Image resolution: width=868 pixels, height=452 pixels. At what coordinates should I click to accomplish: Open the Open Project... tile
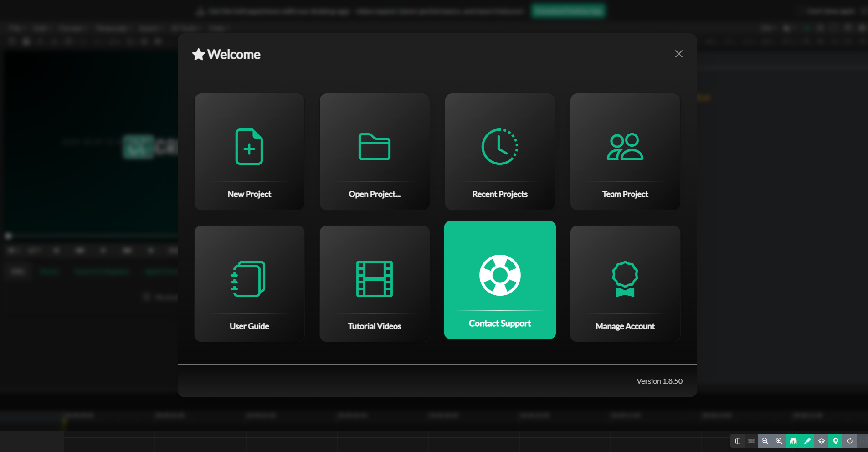click(x=375, y=152)
